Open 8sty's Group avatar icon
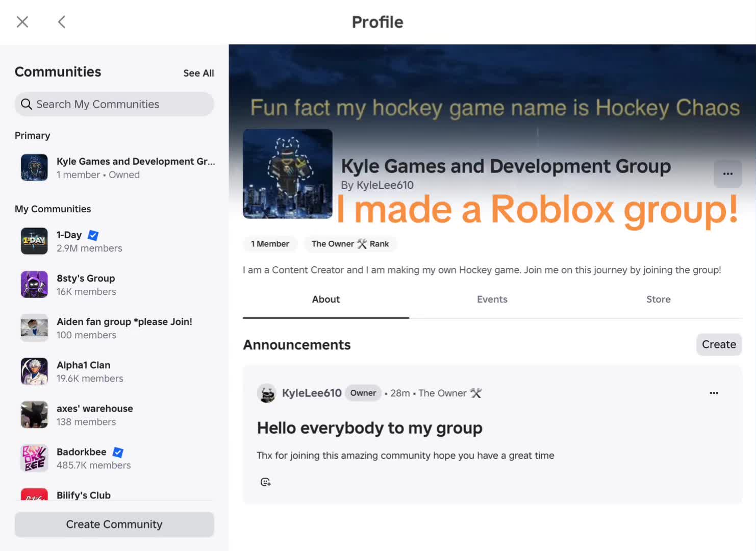 coord(34,284)
